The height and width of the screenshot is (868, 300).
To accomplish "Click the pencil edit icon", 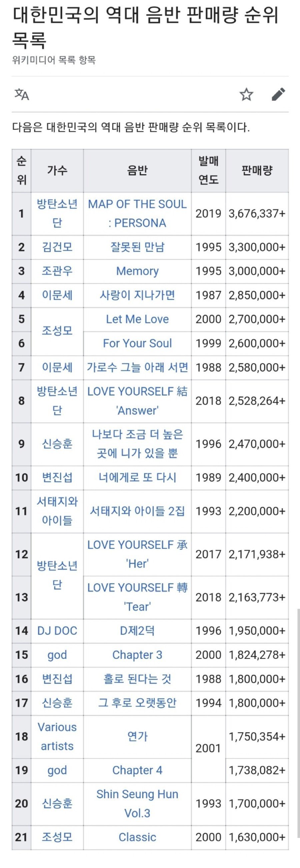I will [x=278, y=94].
